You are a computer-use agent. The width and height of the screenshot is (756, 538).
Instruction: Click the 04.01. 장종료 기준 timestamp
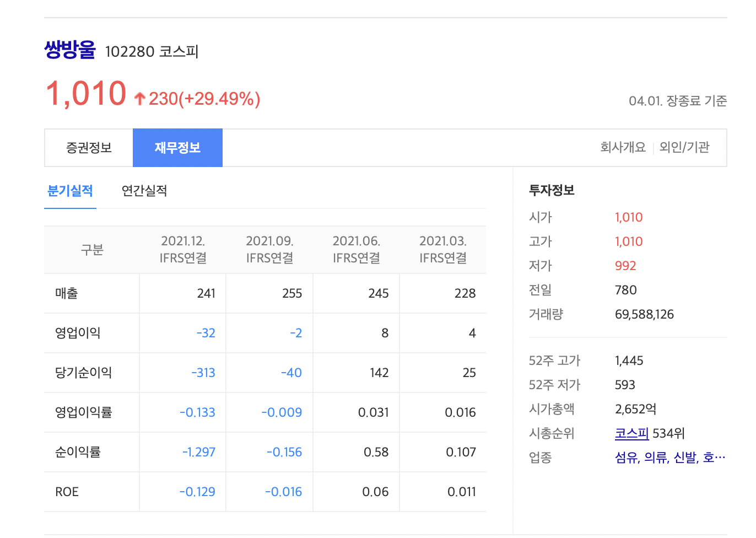tap(678, 101)
